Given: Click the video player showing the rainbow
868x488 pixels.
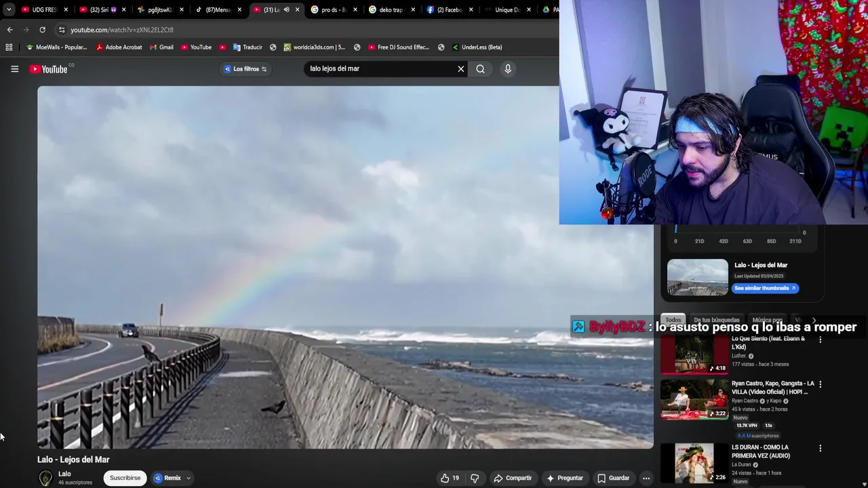Looking at the screenshot, I should (345, 267).
